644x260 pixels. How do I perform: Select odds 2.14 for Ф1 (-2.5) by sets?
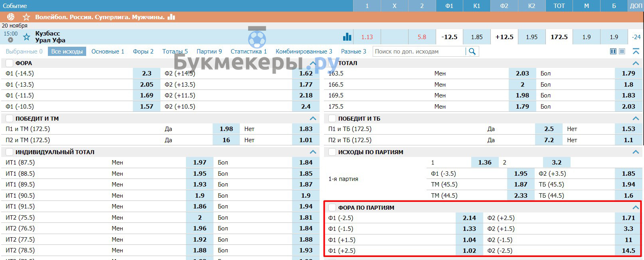point(469,218)
